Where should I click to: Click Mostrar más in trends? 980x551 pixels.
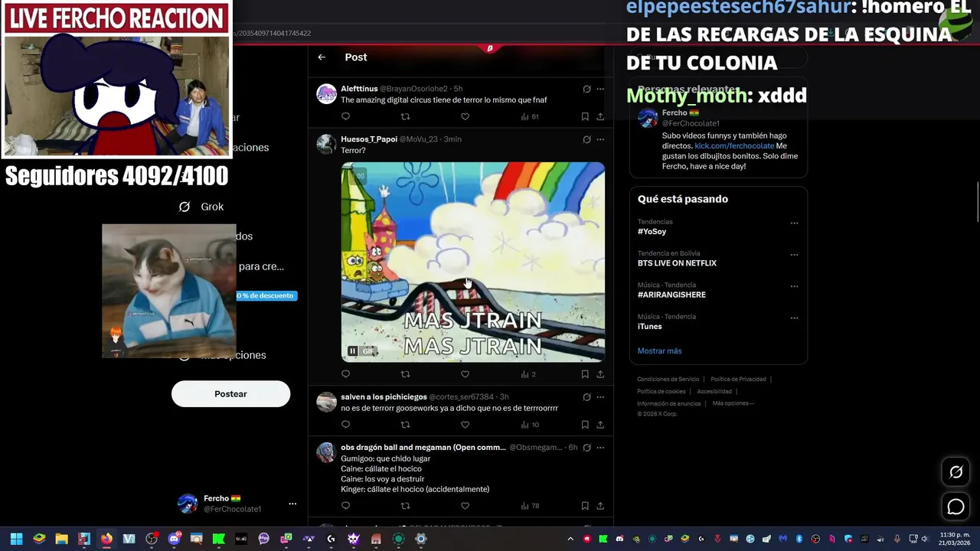pos(659,351)
